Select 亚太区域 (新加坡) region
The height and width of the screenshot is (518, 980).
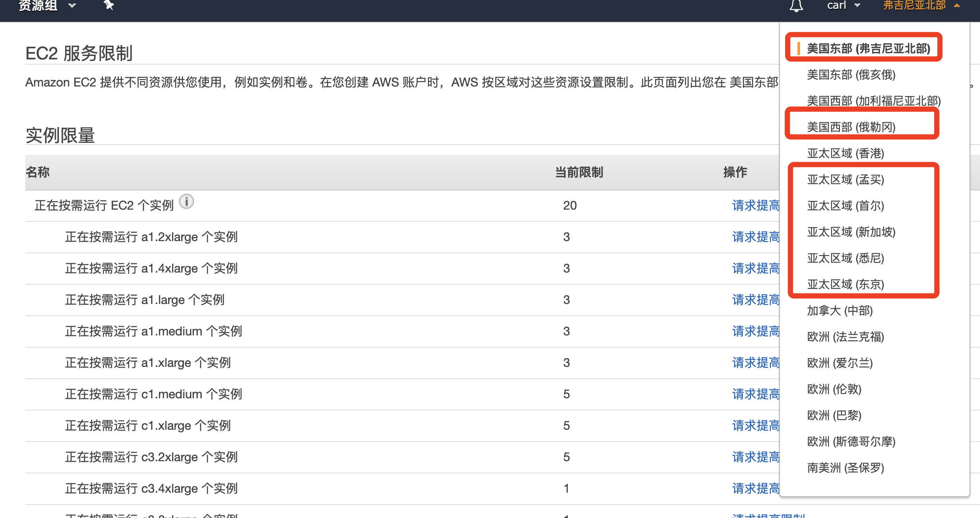coord(851,232)
